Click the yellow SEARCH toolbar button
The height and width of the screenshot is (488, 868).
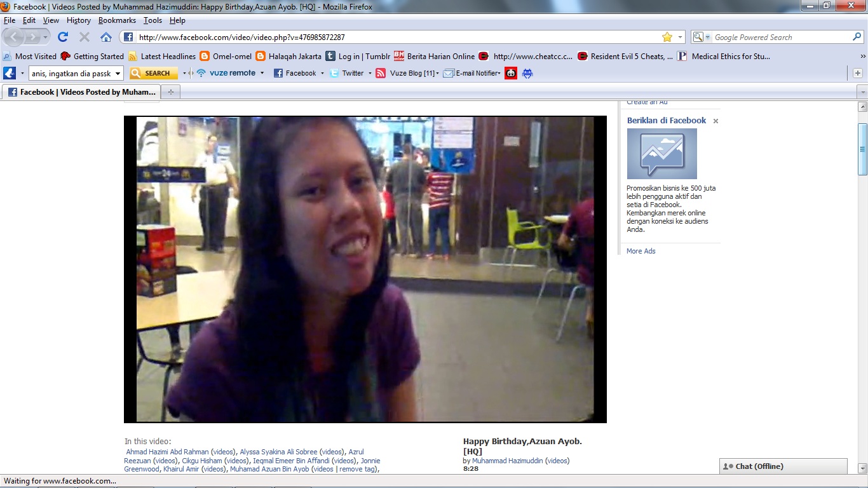(153, 73)
